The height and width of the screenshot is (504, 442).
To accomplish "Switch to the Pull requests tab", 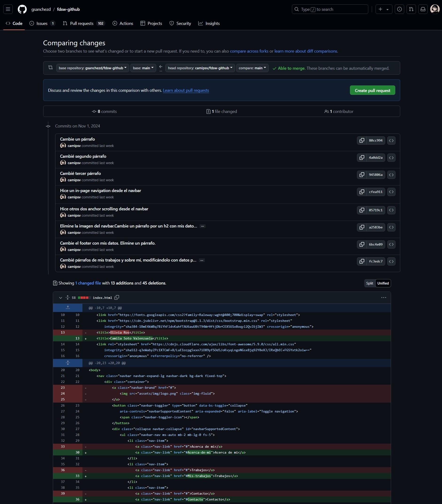I will (82, 23).
